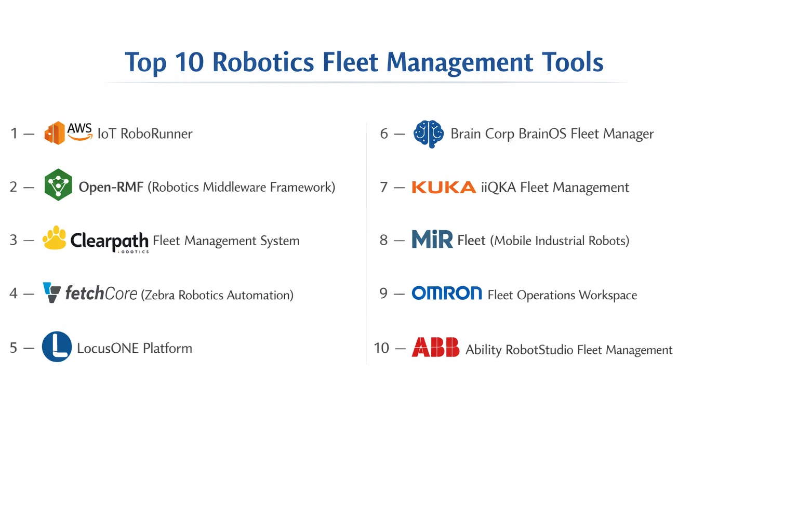
Task: Click the blue Brain Corp brain icon
Action: [428, 134]
